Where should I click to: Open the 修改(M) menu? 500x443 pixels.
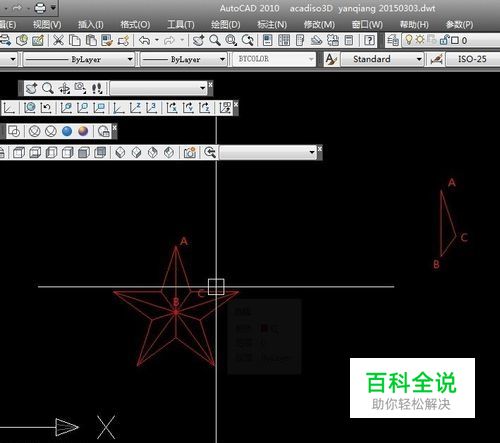click(319, 24)
